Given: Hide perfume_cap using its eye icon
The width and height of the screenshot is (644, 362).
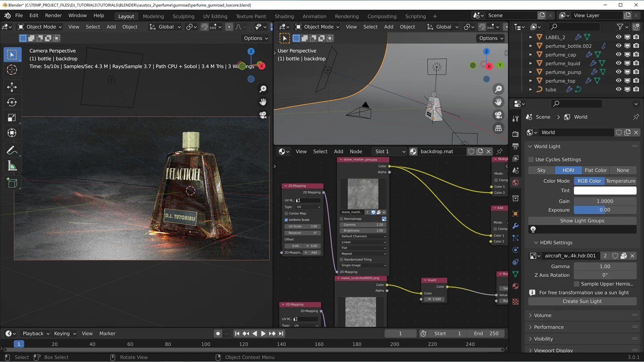Looking at the screenshot, I should [618, 54].
